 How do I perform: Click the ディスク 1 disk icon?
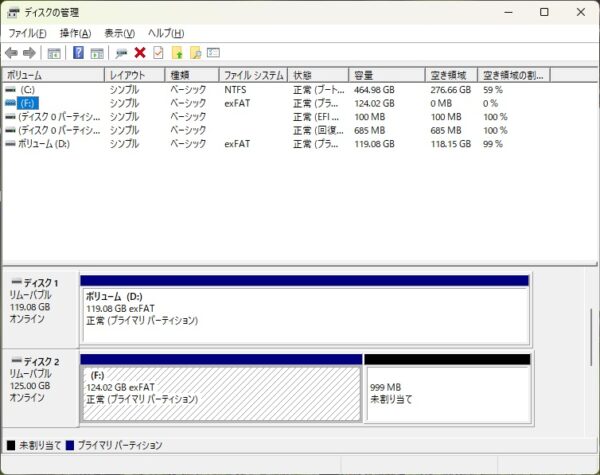(x=16, y=282)
